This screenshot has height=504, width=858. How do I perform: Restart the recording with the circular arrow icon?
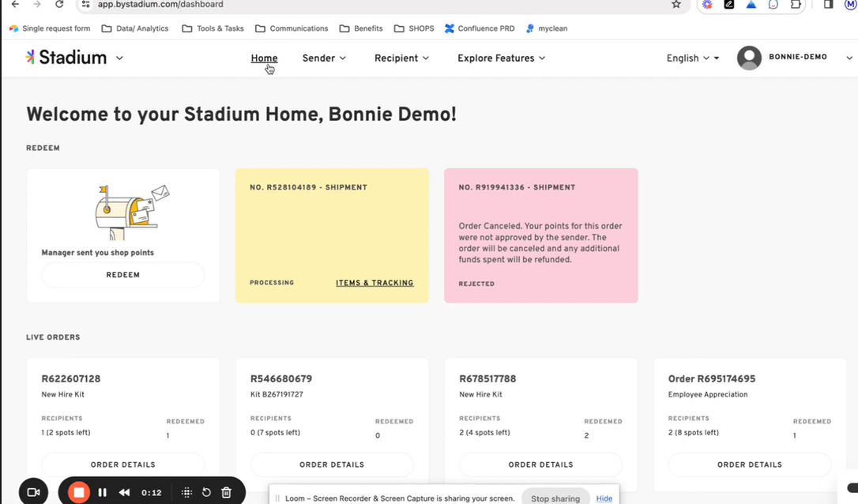pos(206,491)
